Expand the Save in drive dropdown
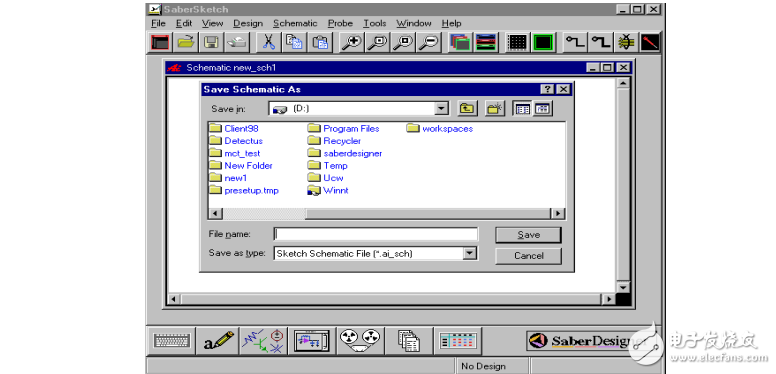Screen dimensions: 776x374 pyautogui.click(x=441, y=108)
